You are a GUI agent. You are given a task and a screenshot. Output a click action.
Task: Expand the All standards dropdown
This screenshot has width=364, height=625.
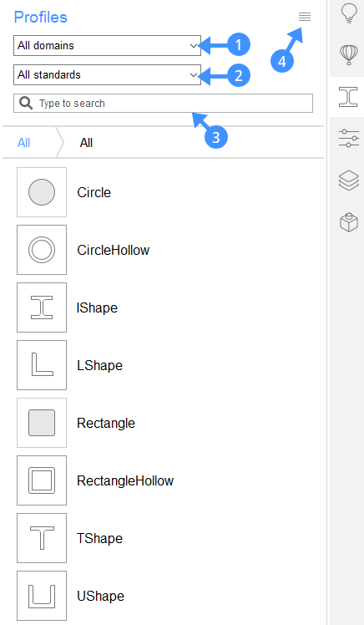(107, 74)
